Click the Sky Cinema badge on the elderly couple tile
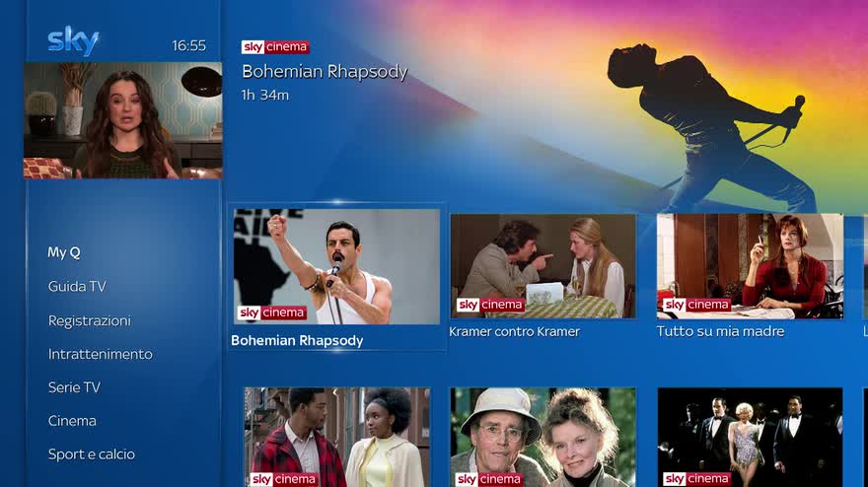The height and width of the screenshot is (487, 868). pos(489,479)
